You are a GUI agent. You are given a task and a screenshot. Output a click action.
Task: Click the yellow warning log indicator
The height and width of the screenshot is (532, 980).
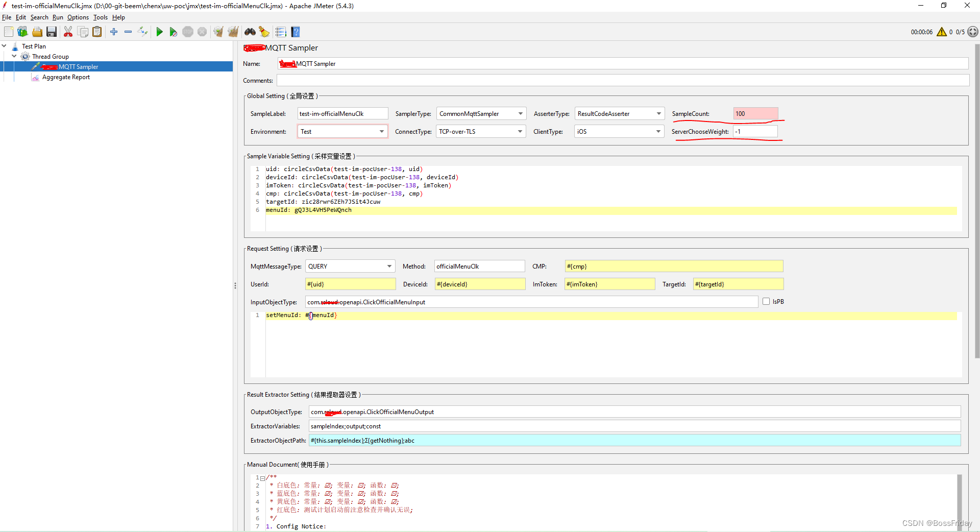click(x=942, y=32)
